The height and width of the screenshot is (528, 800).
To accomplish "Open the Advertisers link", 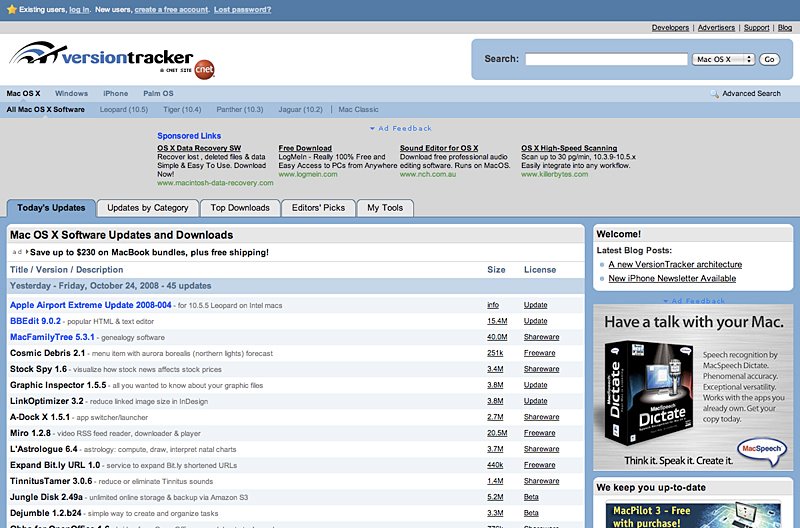I will click(716, 28).
